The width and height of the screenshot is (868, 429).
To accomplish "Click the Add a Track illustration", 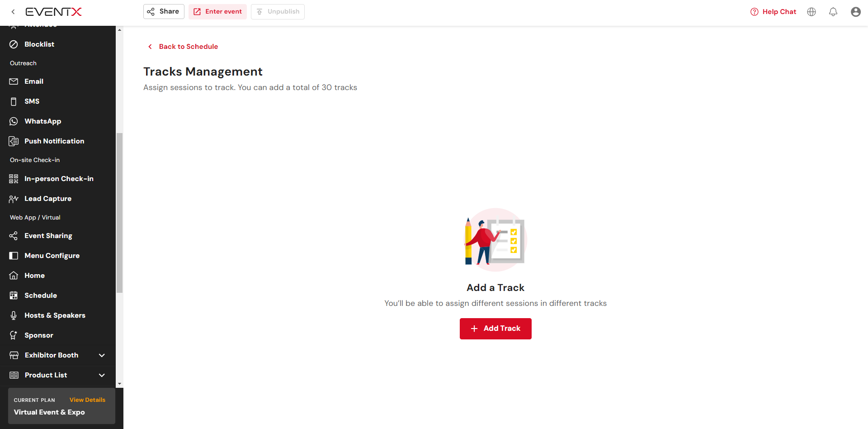I will 495,240.
